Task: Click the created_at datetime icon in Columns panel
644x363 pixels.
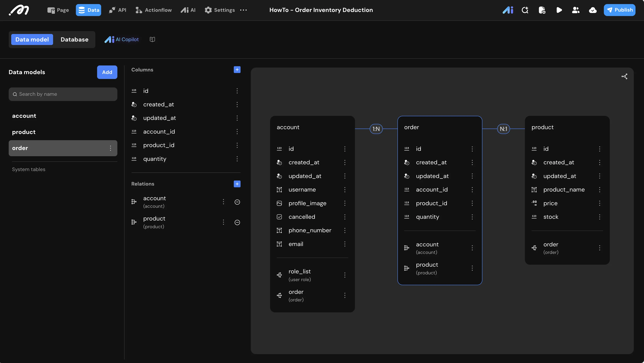Action: [x=134, y=104]
